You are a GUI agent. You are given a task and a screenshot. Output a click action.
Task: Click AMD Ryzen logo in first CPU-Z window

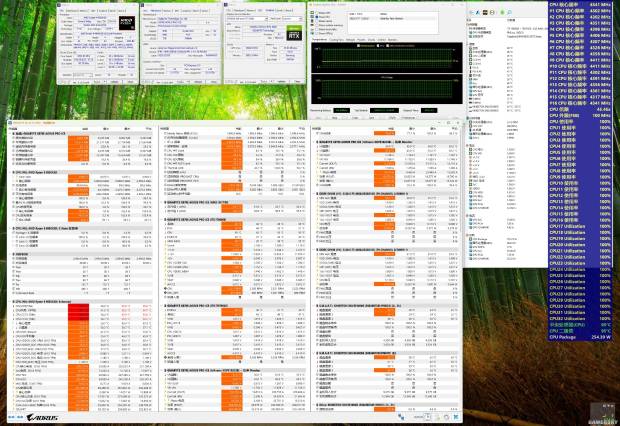(x=127, y=23)
